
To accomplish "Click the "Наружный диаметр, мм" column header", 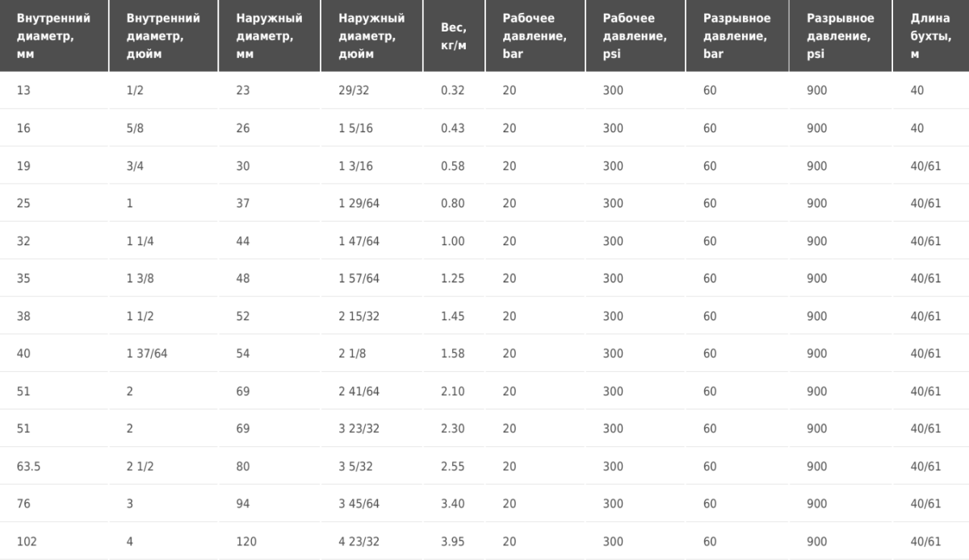I will pyautogui.click(x=270, y=36).
